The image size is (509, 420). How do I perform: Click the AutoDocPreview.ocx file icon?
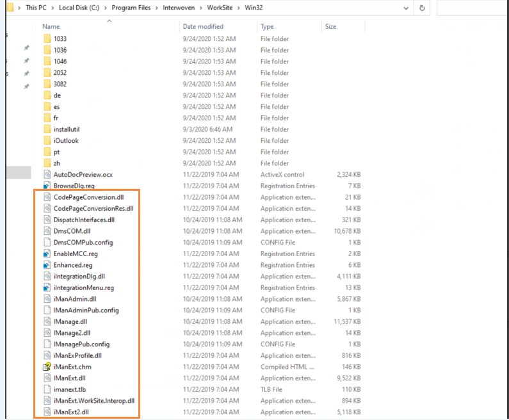pos(47,174)
